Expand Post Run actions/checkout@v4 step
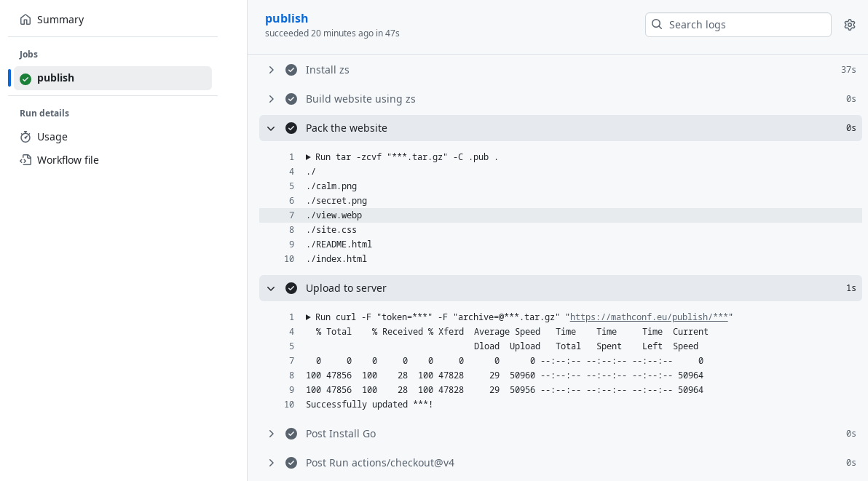Screen dimensions: 868x481 271,463
